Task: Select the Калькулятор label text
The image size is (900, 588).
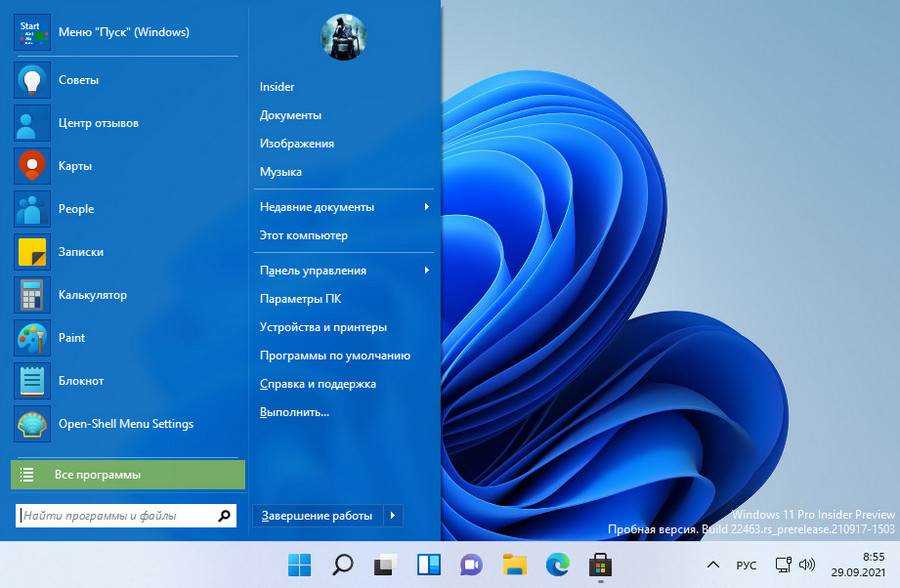Action: pos(92,295)
